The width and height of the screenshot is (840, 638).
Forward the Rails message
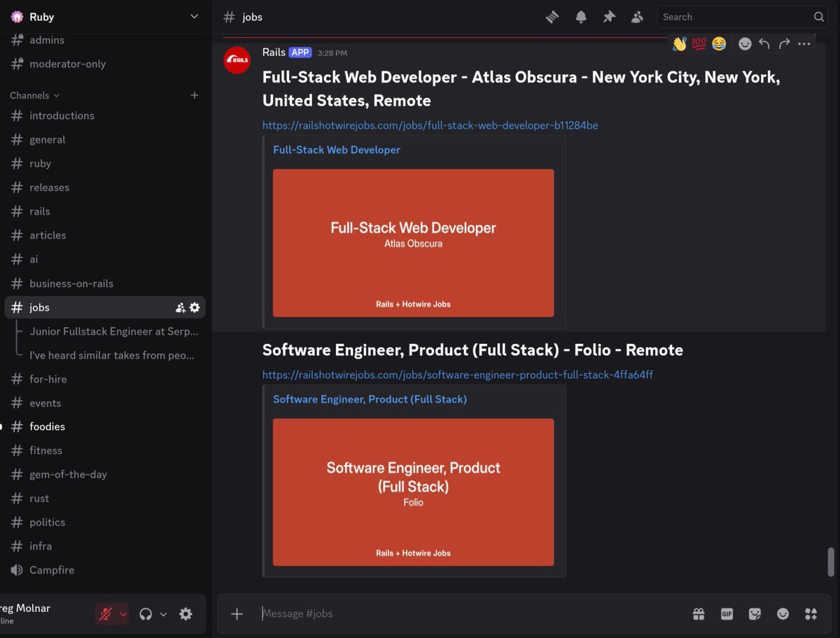[784, 43]
